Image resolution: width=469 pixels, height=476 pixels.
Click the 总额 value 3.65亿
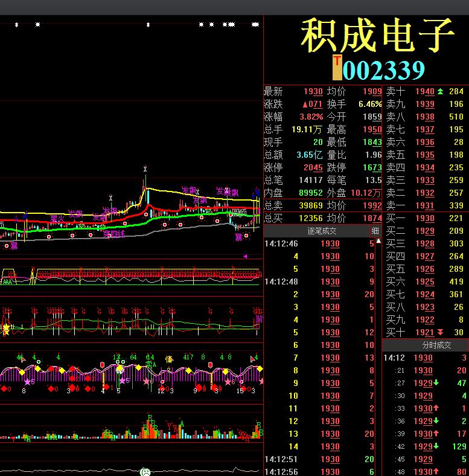310,155
